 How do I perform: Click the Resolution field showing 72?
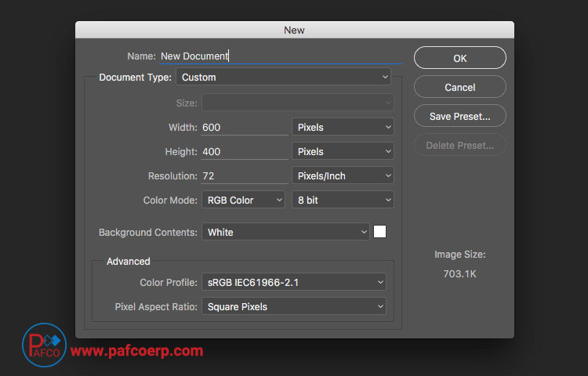[x=245, y=176]
